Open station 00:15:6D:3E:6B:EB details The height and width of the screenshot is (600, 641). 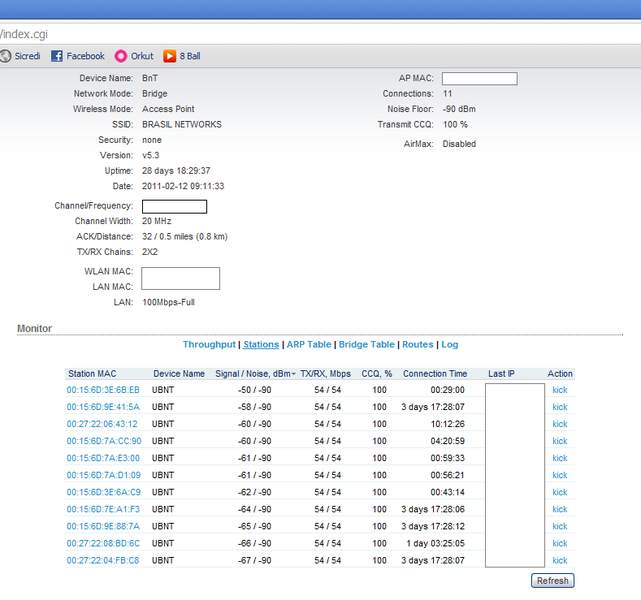pyautogui.click(x=103, y=390)
